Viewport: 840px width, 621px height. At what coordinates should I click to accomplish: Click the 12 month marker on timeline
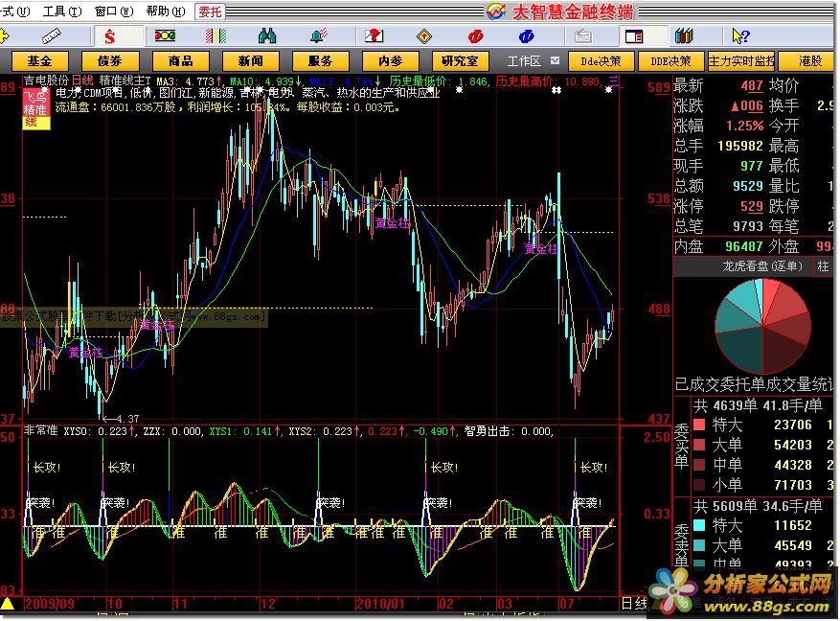click(x=268, y=604)
